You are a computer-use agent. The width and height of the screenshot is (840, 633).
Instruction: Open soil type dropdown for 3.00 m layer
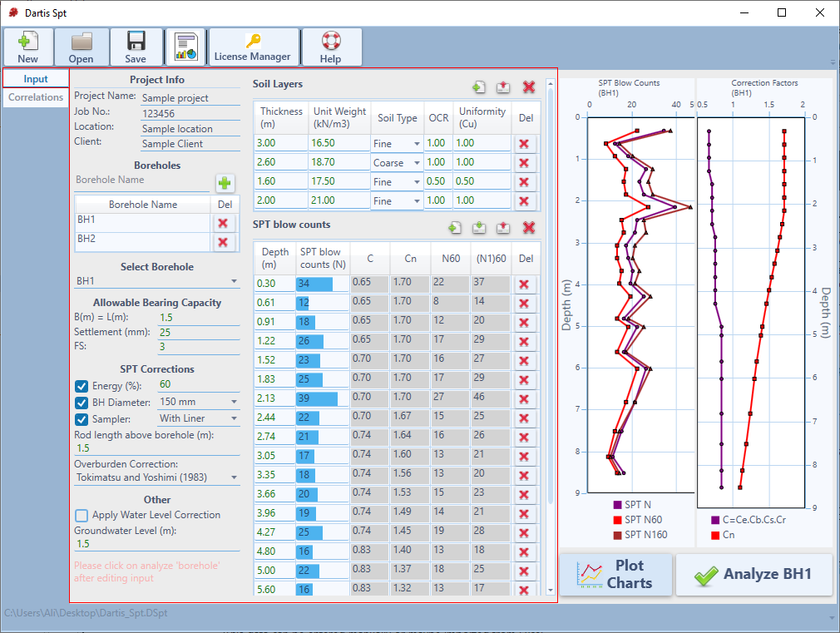click(397, 144)
